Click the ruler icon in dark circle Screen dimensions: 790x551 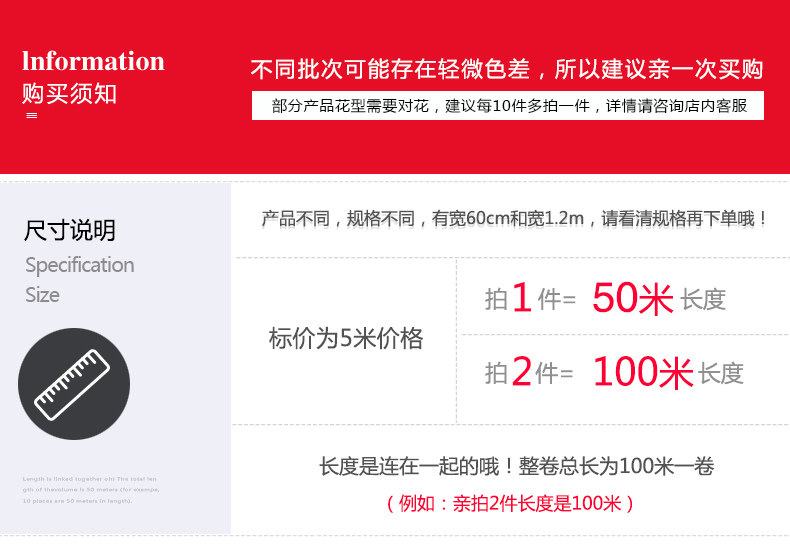(73, 384)
